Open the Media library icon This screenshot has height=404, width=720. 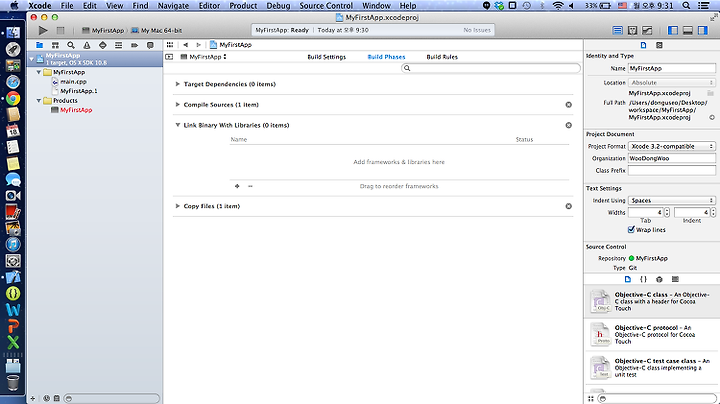675,279
